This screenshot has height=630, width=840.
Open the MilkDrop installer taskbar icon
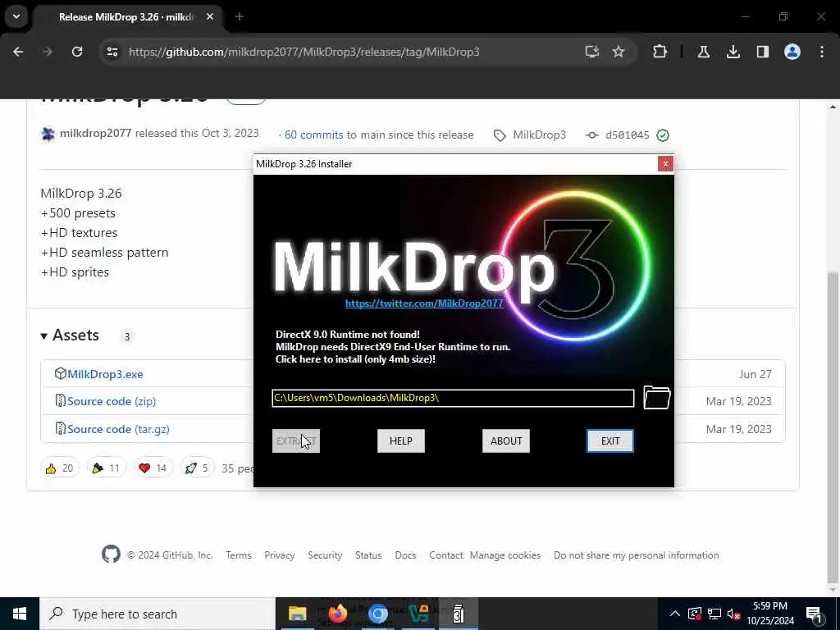pyautogui.click(x=459, y=614)
